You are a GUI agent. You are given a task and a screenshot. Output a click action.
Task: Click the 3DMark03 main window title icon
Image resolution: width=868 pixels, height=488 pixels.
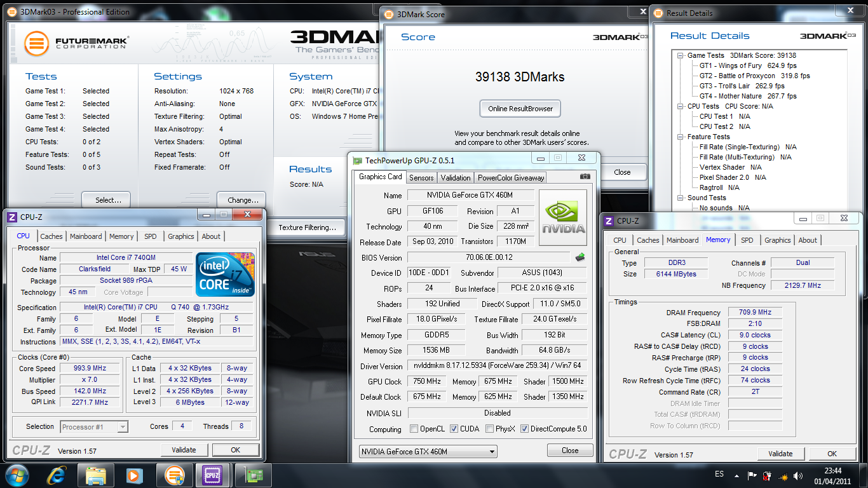(13, 11)
